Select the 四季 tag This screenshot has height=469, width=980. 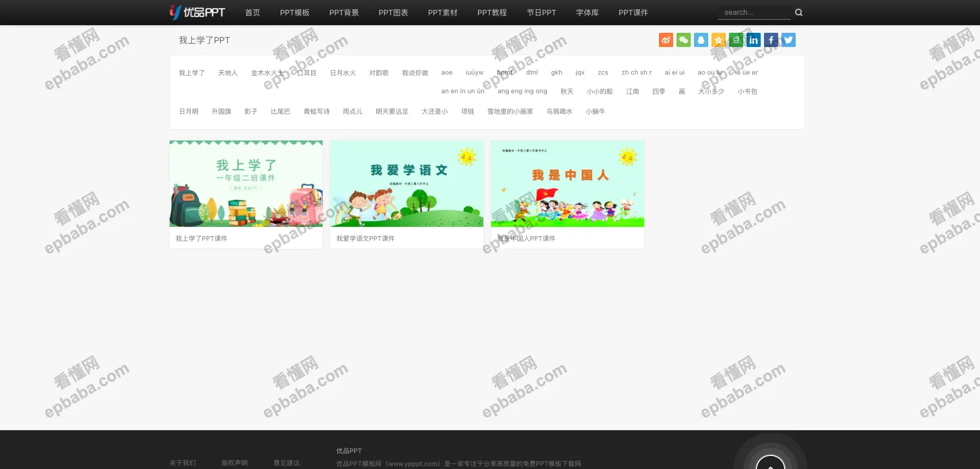659,92
